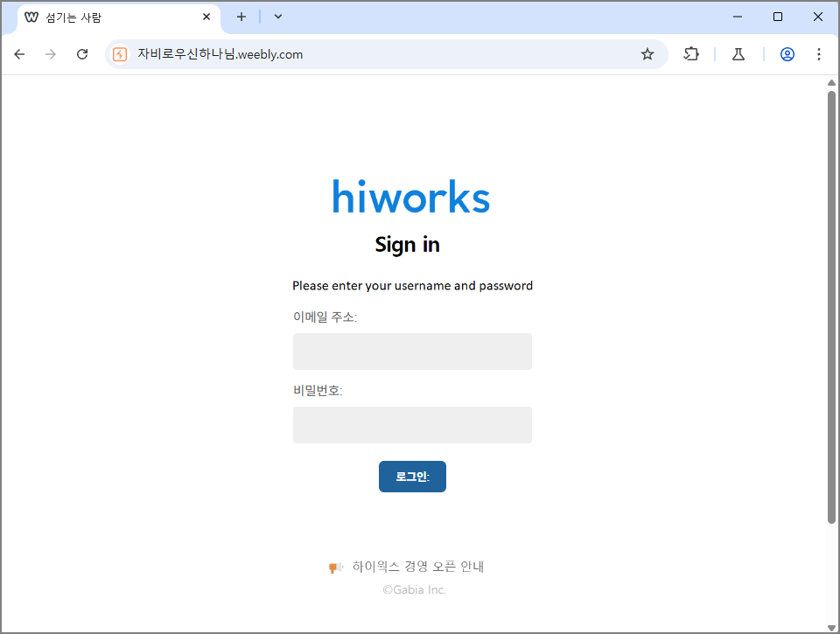Close the 섬기는 사람 tab
This screenshot has height=634, width=840.
206,17
